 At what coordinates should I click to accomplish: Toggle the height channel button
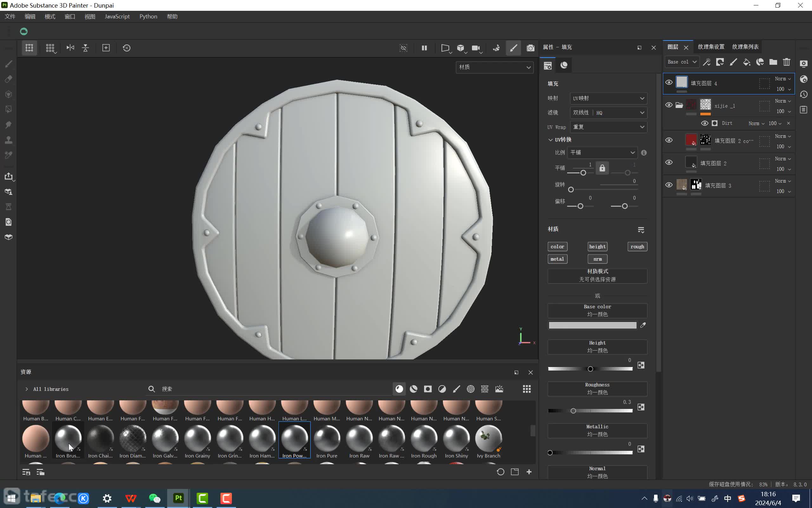coord(597,247)
